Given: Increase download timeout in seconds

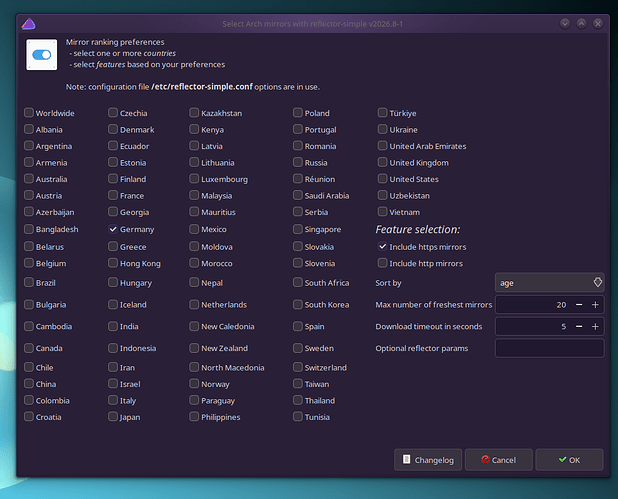Looking at the screenshot, I should coord(595,326).
